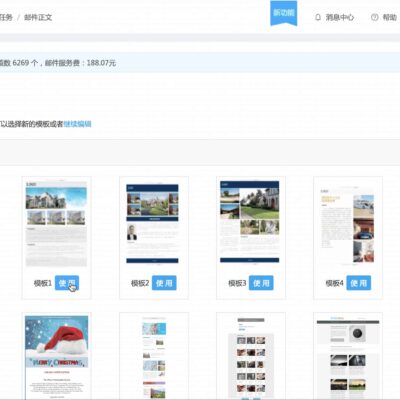Open the 消息中心 bell icon

pyautogui.click(x=318, y=17)
